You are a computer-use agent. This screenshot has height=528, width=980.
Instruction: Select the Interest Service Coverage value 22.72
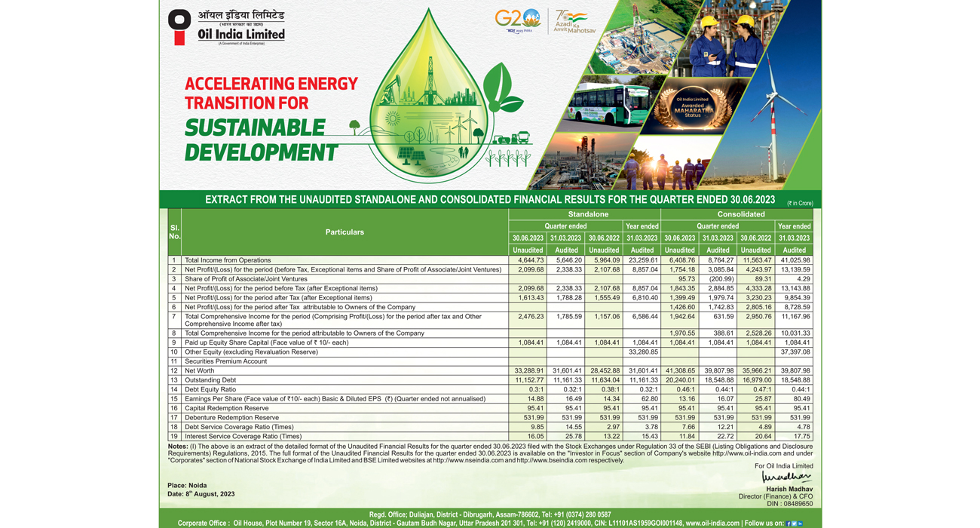[725, 437]
